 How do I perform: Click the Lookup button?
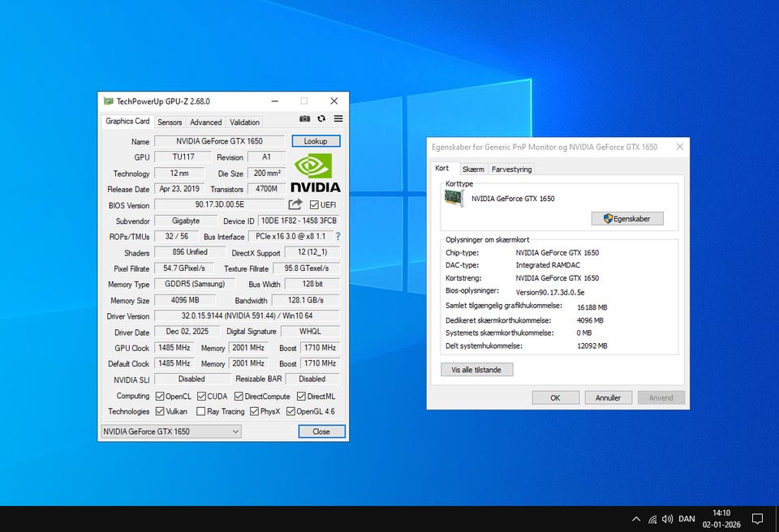[316, 141]
